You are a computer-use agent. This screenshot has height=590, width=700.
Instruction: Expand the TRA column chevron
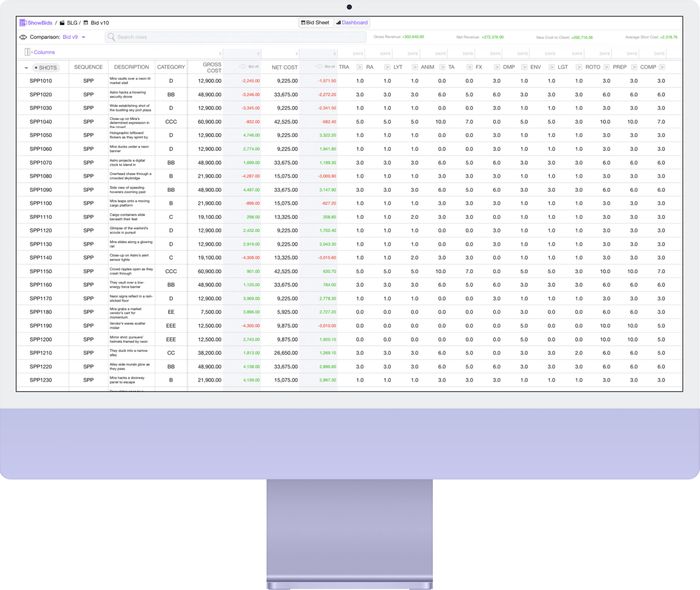(359, 67)
